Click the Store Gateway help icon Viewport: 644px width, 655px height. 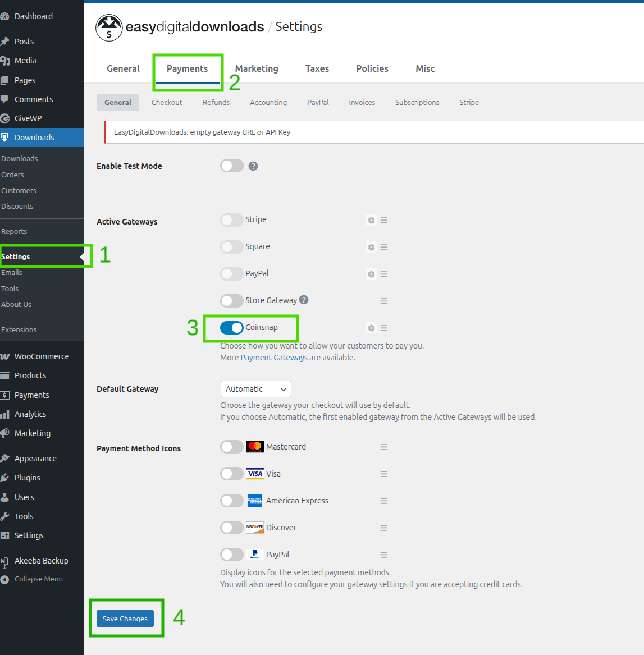(304, 300)
